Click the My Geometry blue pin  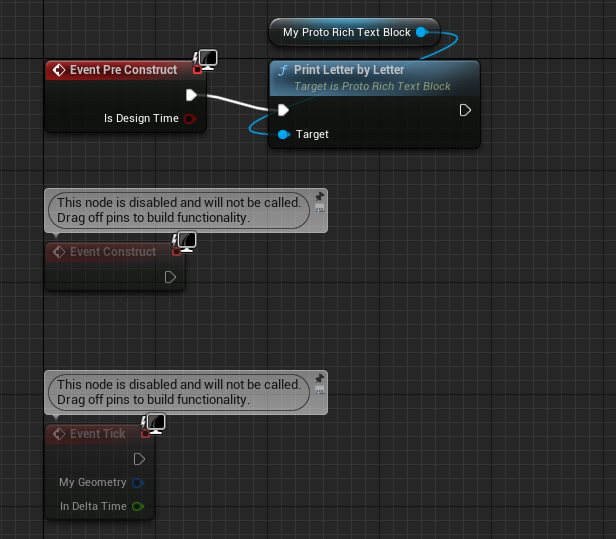click(x=138, y=483)
